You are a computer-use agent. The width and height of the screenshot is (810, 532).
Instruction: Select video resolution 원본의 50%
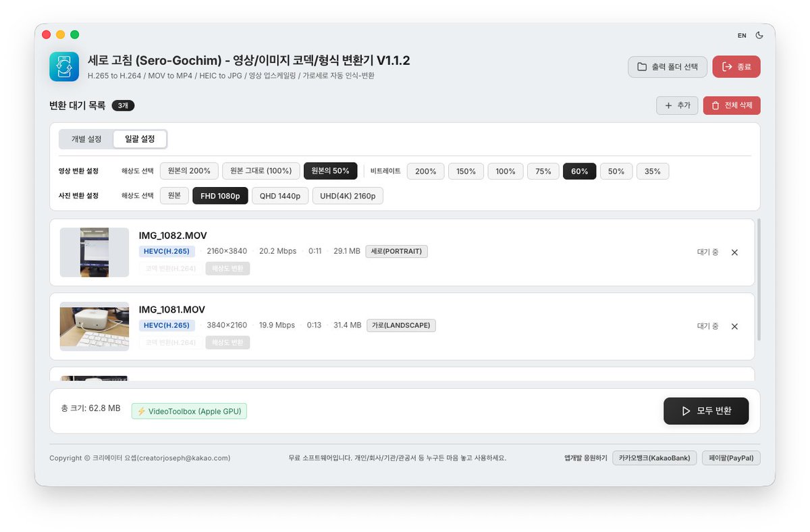[330, 171]
